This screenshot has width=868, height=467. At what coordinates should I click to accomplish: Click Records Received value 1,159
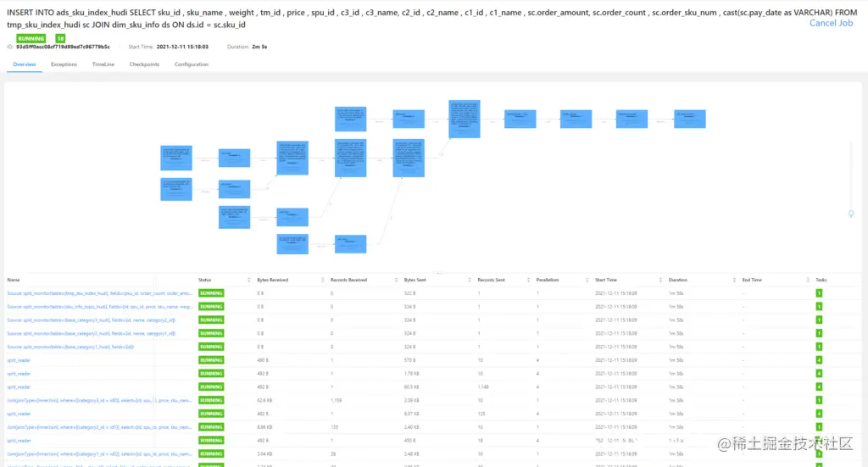tap(336, 400)
